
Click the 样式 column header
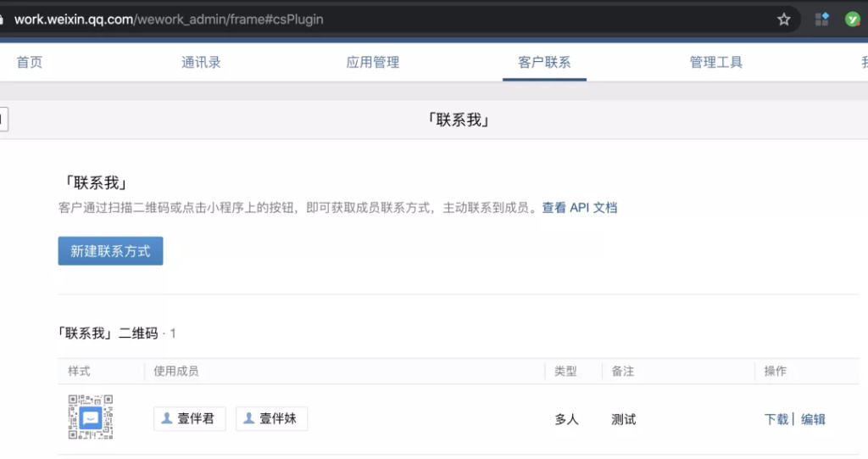pyautogui.click(x=79, y=371)
